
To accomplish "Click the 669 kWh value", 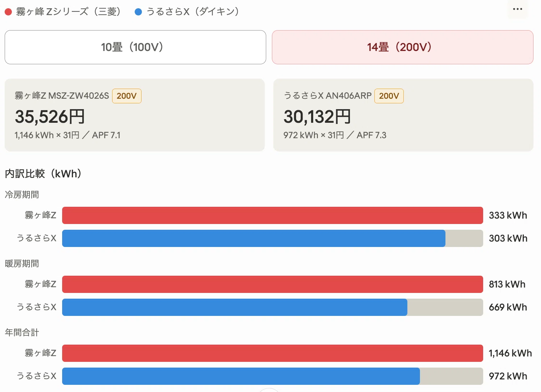I will point(508,307).
